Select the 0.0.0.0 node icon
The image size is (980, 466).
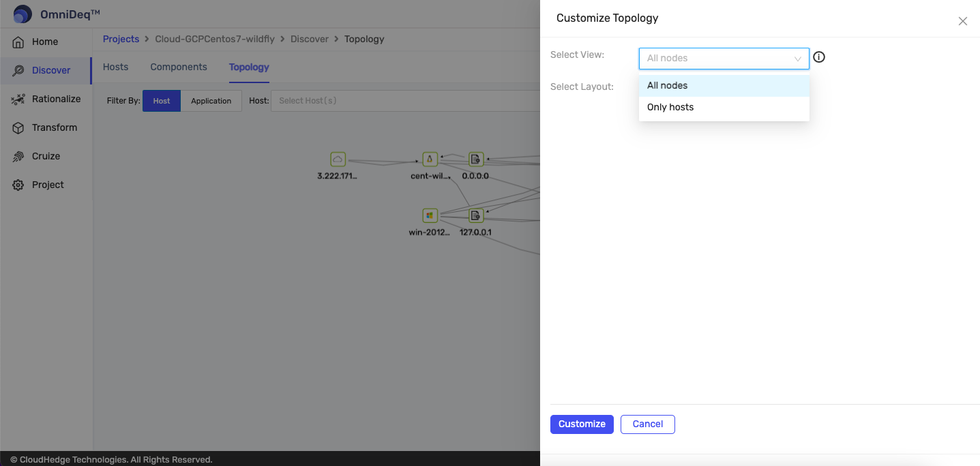475,159
